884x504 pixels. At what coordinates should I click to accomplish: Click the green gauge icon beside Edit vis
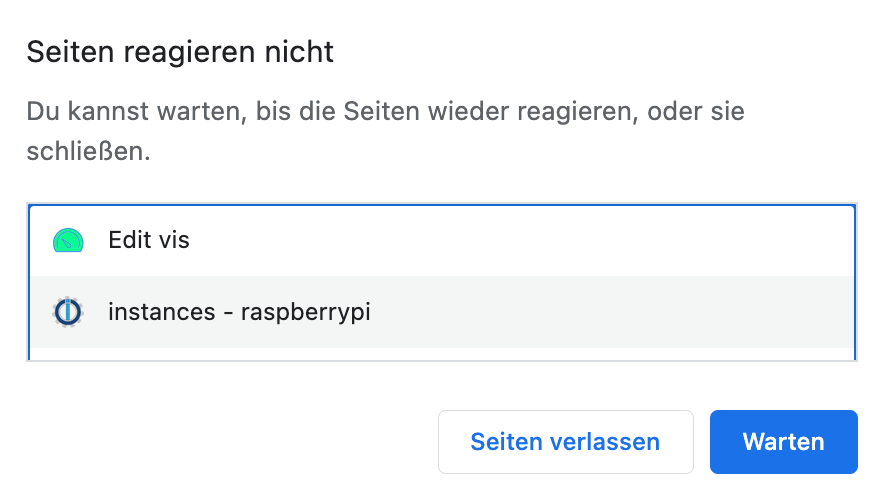click(68, 241)
